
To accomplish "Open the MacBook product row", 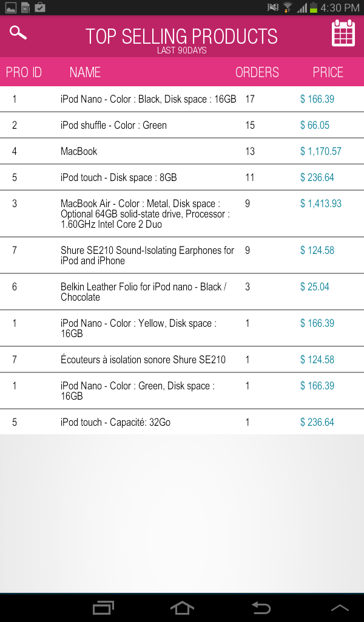I will (182, 151).
